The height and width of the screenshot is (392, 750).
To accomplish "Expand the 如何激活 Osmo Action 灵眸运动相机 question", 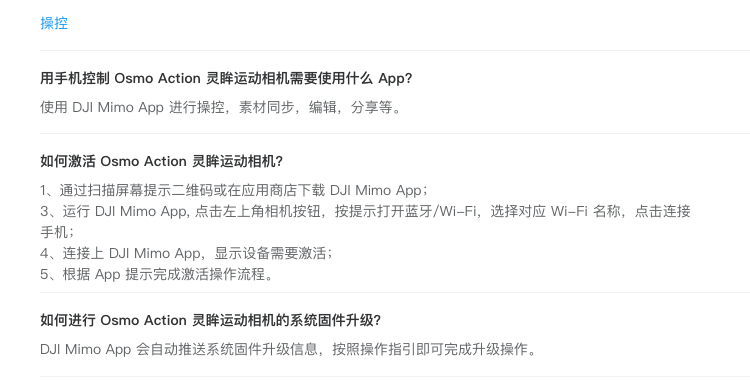I will [161, 161].
